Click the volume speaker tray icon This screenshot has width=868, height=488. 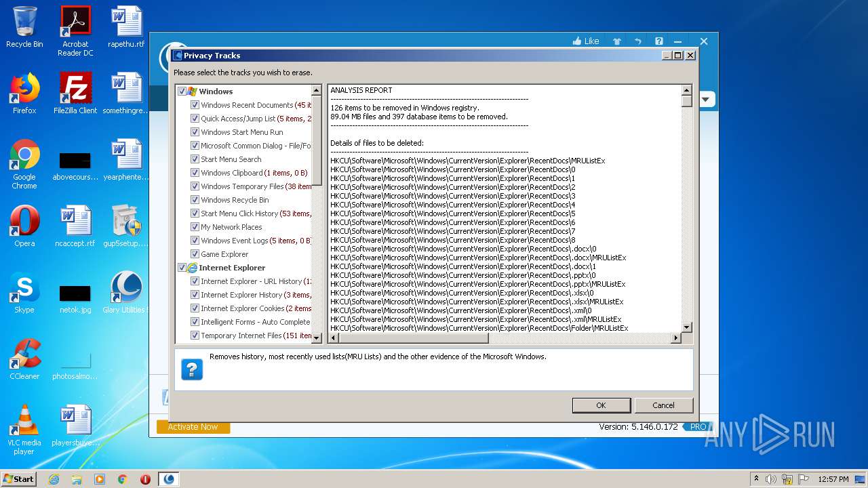pos(771,479)
